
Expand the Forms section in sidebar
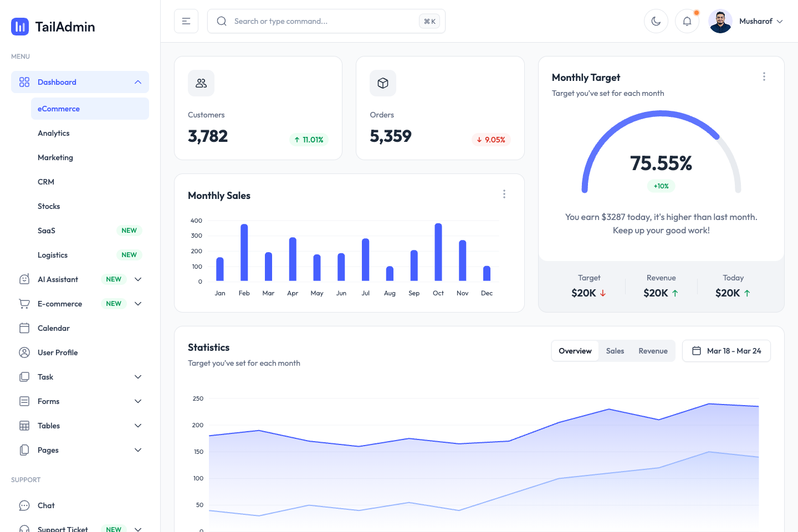138,401
